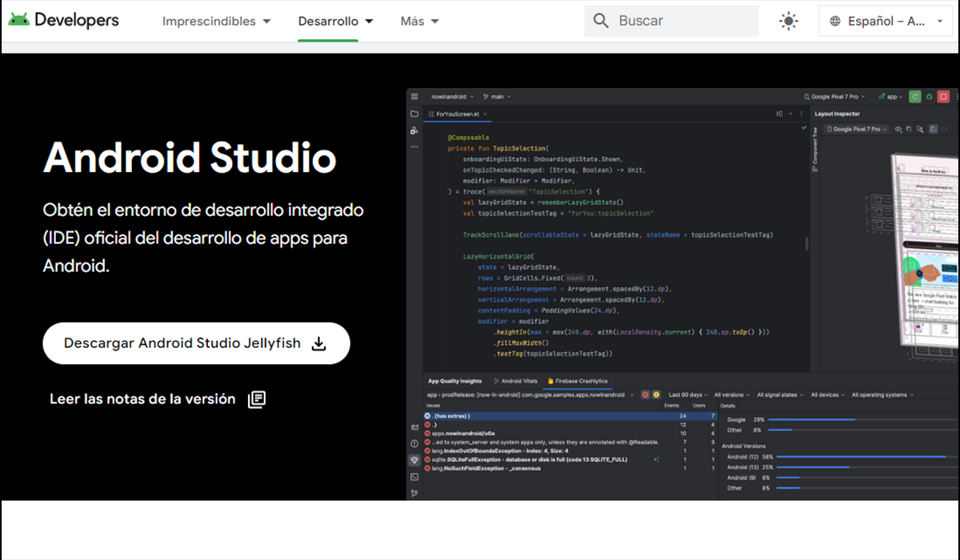Open the main hamburger menu
Viewport: 960px width, 560px height.
coord(414,97)
